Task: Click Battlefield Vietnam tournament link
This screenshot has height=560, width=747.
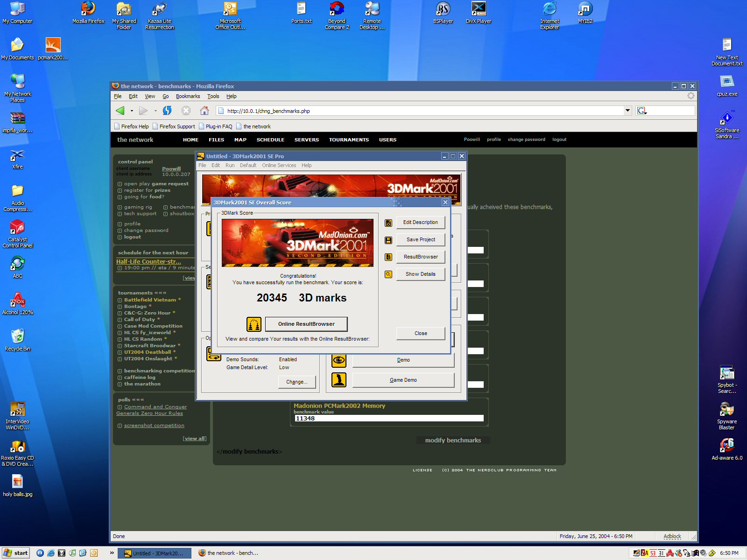Action: click(150, 300)
